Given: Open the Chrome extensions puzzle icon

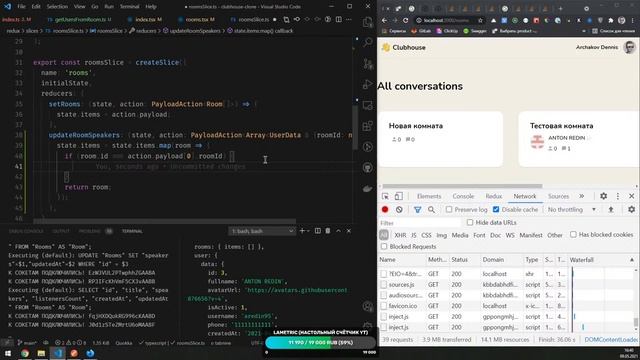Looking at the screenshot, I should pos(611,20).
